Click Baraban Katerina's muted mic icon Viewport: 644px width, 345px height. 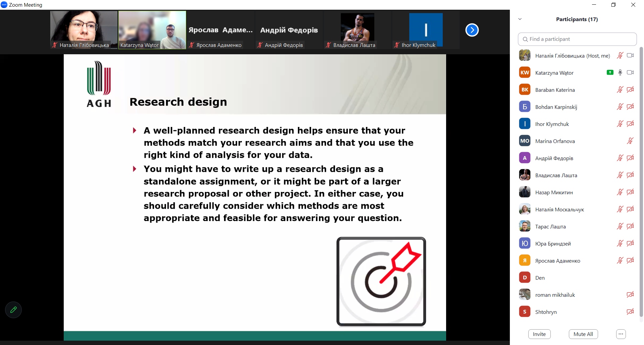click(620, 90)
